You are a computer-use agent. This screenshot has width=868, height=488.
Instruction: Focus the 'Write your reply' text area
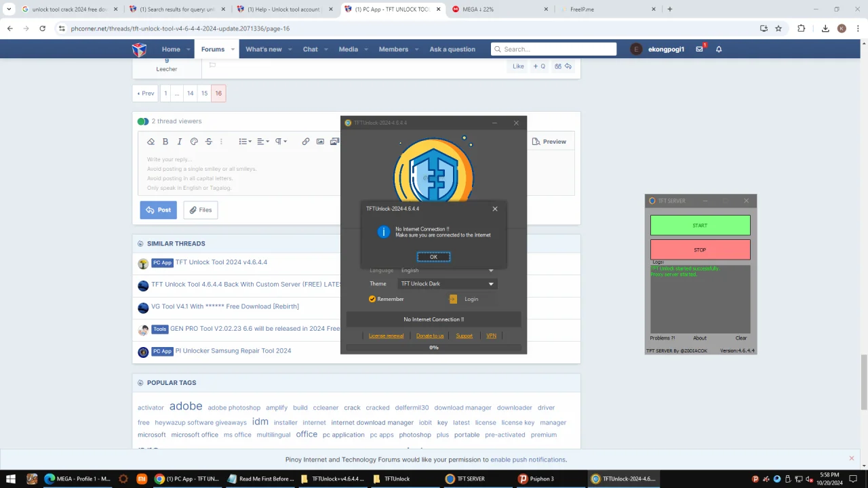point(244,174)
